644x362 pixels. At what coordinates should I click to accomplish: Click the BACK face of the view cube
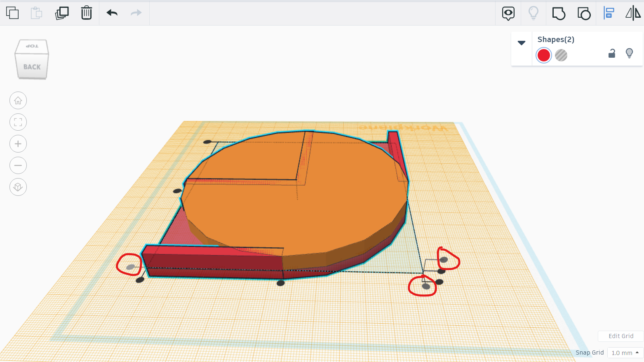pyautogui.click(x=32, y=66)
